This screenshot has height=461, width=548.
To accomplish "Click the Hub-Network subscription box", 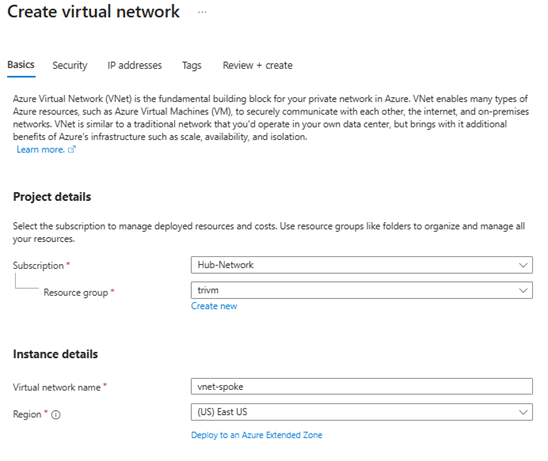I will tap(362, 265).
